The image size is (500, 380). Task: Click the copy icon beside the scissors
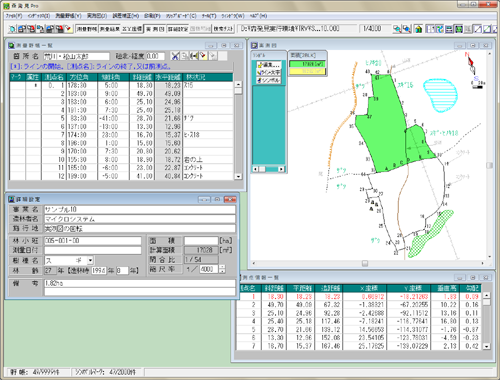185,56
